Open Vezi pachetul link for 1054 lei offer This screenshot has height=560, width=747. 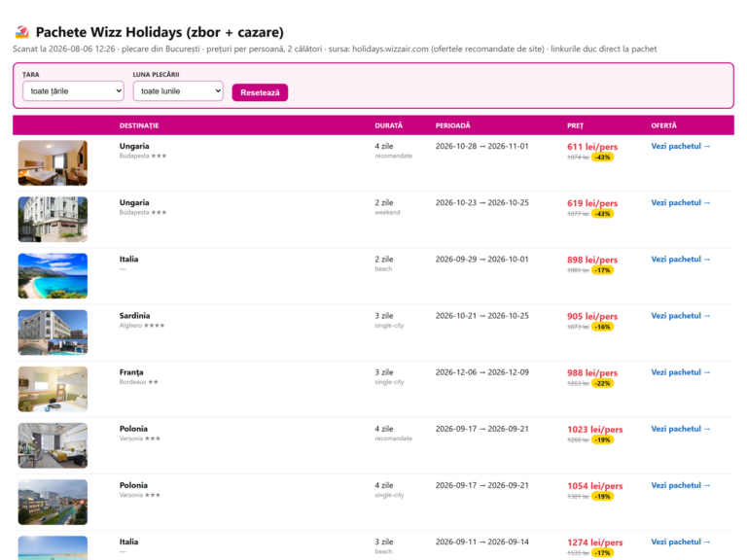(x=681, y=485)
